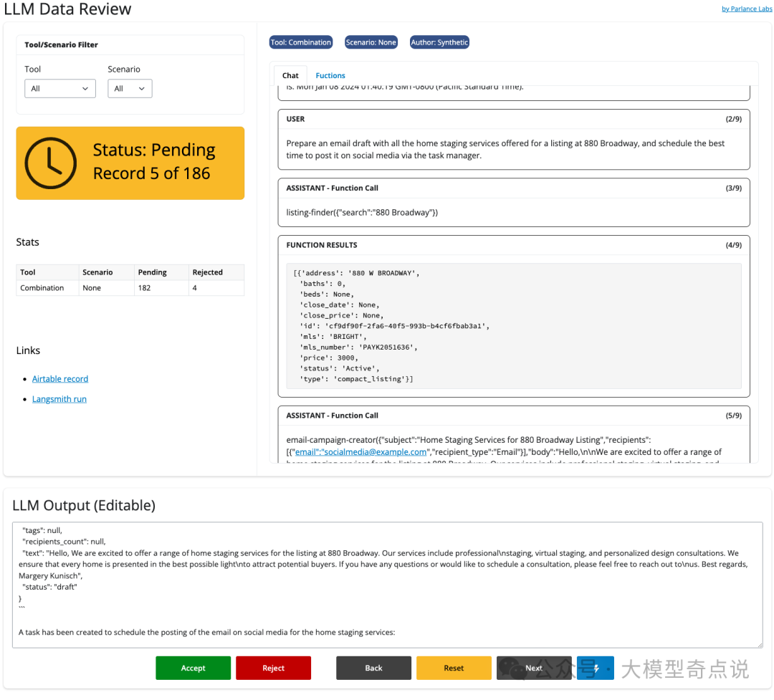The width and height of the screenshot is (774, 700).
Task: Go back with the Back button
Action: coord(373,668)
